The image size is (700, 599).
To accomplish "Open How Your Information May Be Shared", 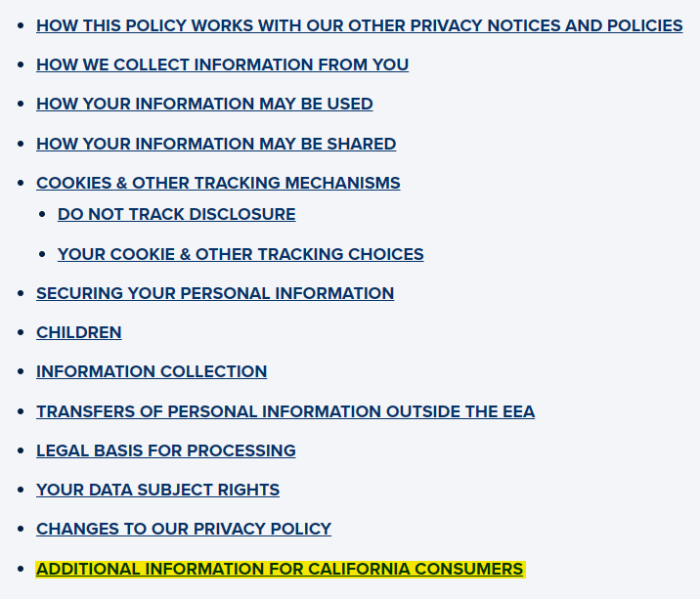I will [216, 144].
